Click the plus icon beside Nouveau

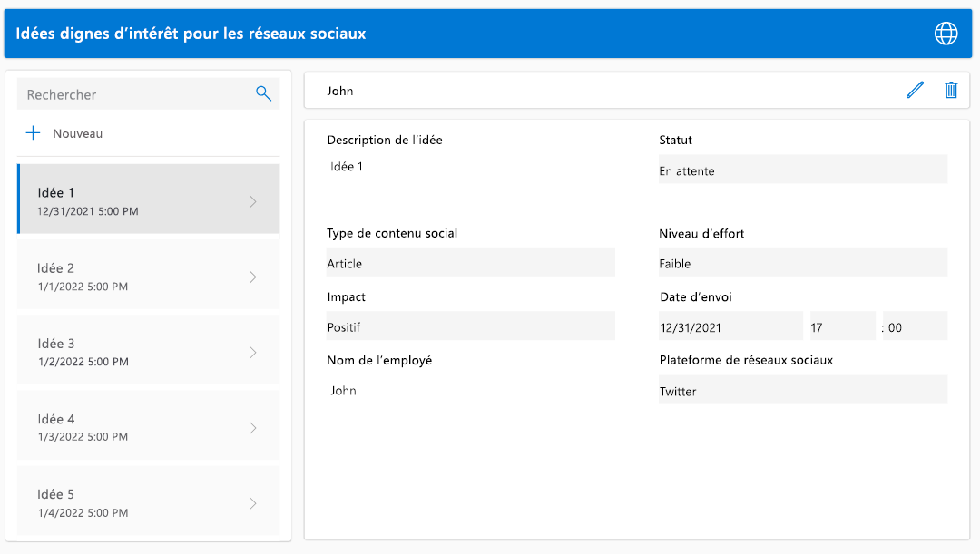[x=34, y=133]
